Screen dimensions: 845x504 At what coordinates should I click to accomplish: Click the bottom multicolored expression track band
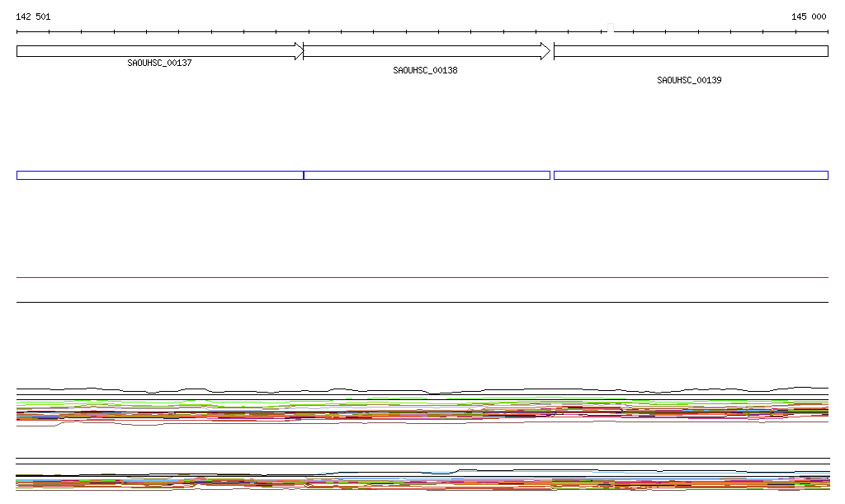pyautogui.click(x=422, y=483)
